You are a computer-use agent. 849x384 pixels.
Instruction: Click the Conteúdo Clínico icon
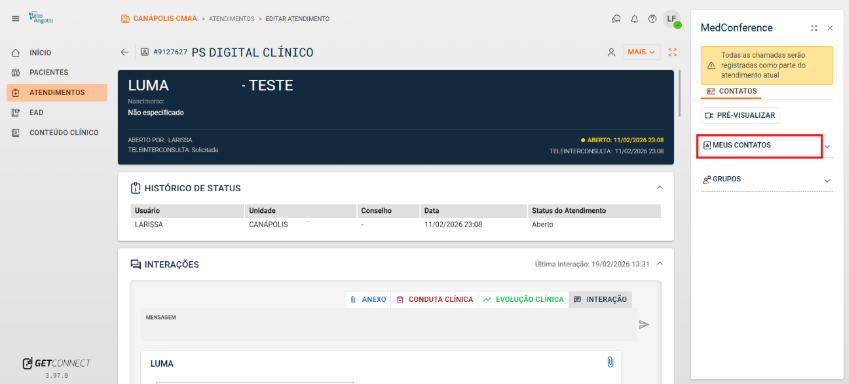coord(16,133)
